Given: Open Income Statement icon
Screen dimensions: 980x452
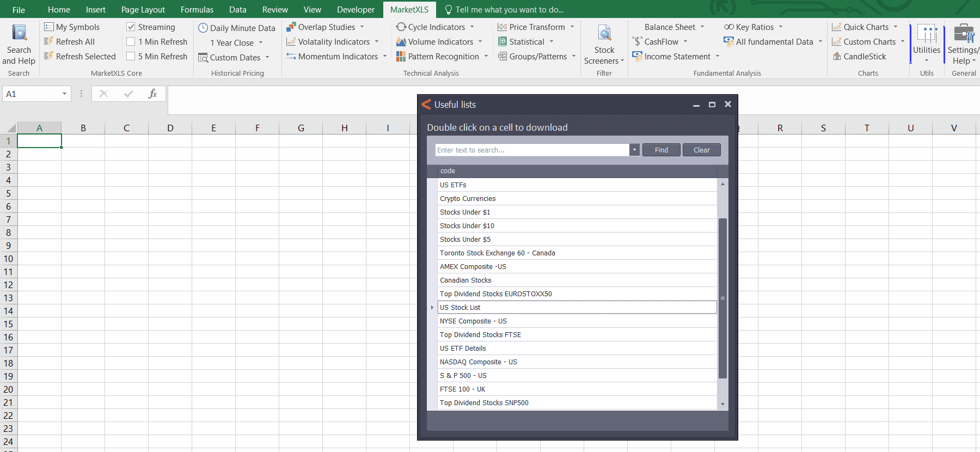Looking at the screenshot, I should tap(637, 56).
